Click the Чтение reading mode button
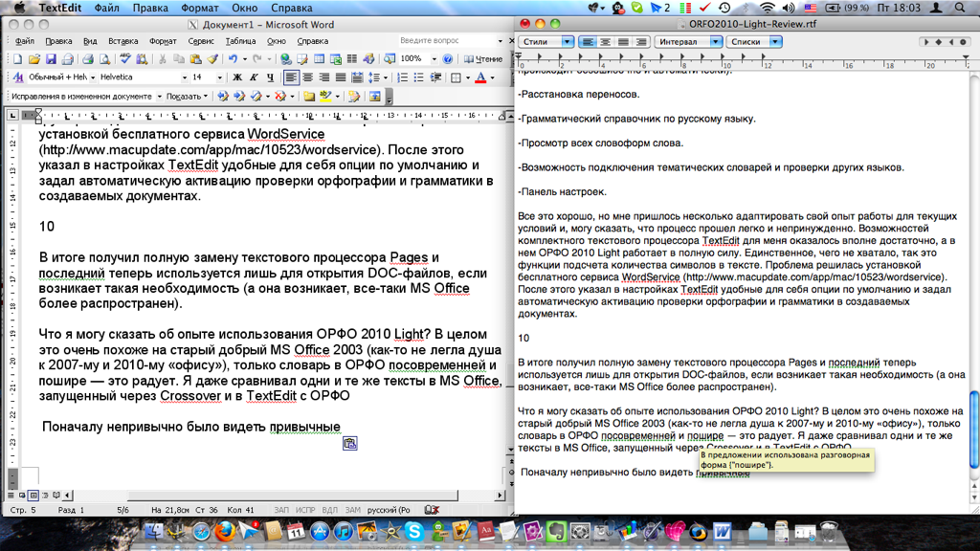The image size is (980, 551). (x=483, y=59)
